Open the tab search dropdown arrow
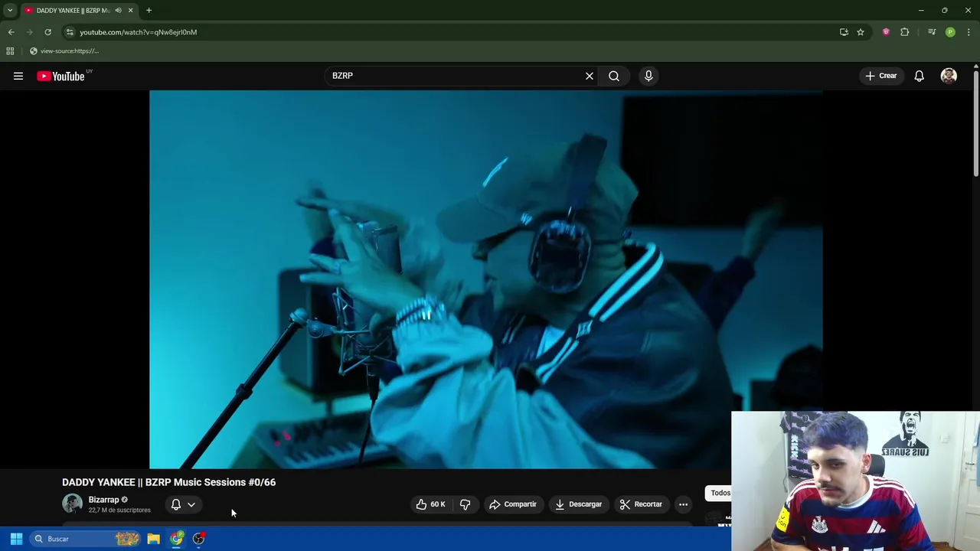Viewport: 980px width, 551px height. [x=10, y=10]
